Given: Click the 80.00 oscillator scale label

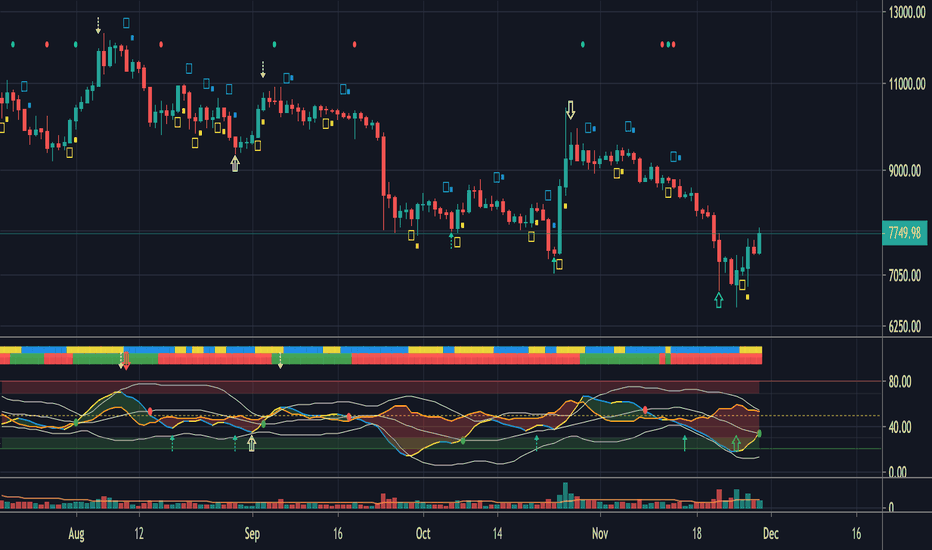Looking at the screenshot, I should click(900, 382).
